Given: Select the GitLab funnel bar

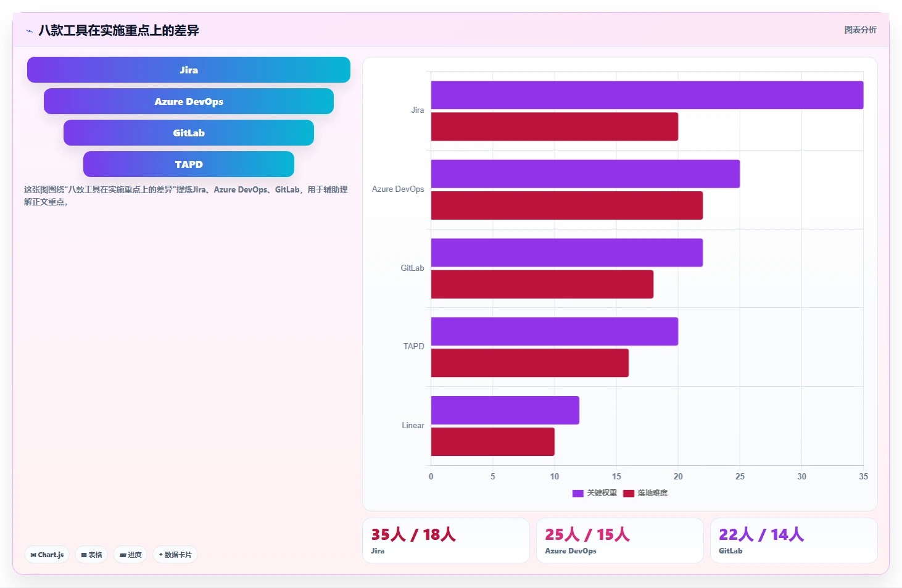Looking at the screenshot, I should click(189, 133).
